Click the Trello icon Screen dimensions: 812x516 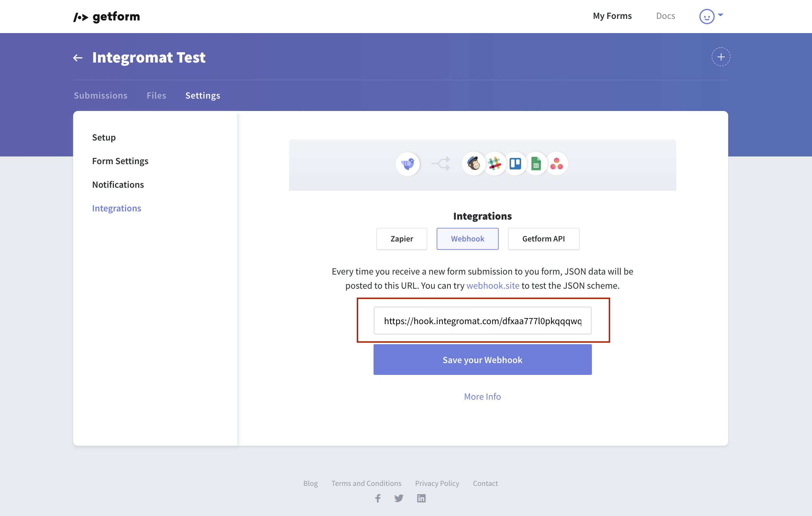(x=515, y=164)
